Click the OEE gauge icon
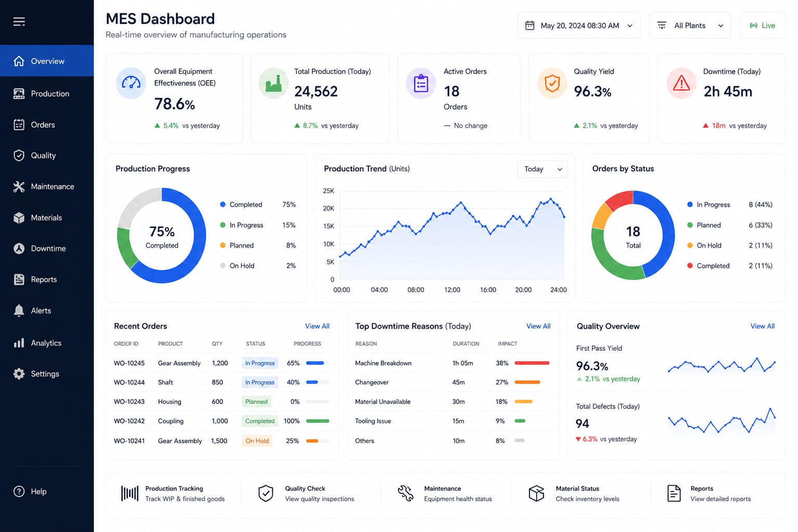The height and width of the screenshot is (532, 798). coord(131,83)
